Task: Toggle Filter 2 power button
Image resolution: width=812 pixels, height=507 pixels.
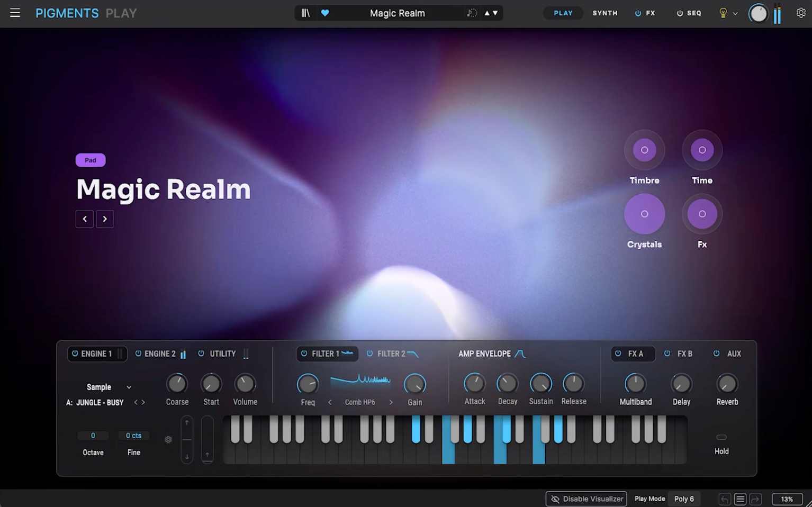Action: click(x=369, y=354)
